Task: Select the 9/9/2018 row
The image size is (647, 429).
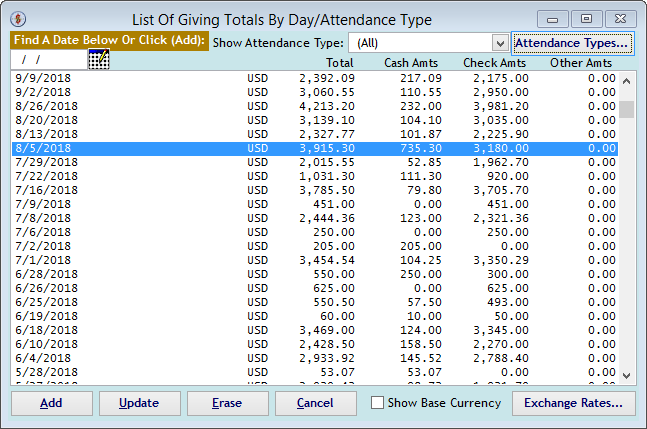Action: click(x=314, y=78)
